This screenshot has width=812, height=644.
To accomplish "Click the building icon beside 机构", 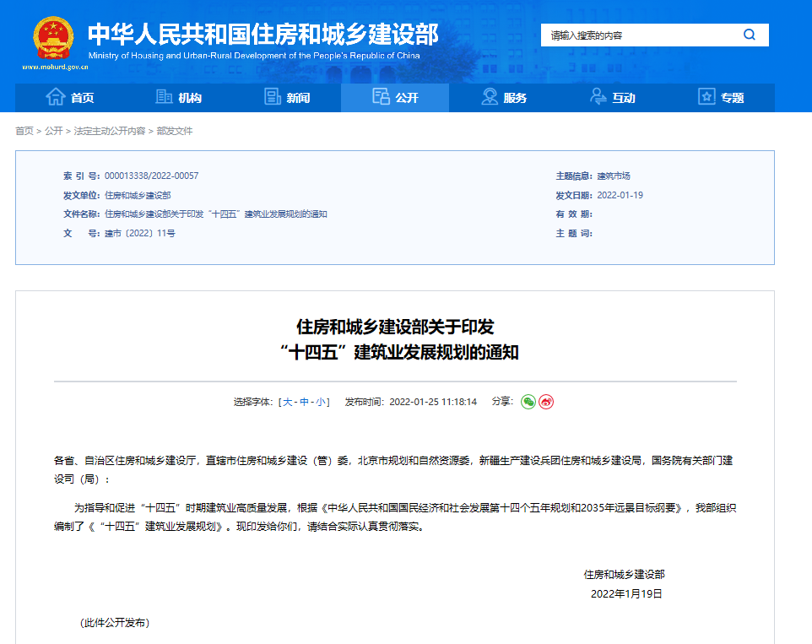I will (x=164, y=97).
